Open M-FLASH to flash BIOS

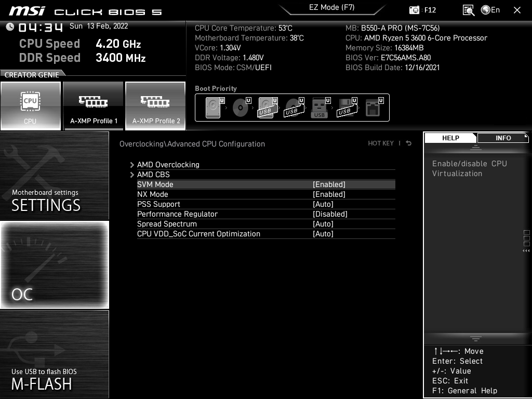tap(55, 354)
